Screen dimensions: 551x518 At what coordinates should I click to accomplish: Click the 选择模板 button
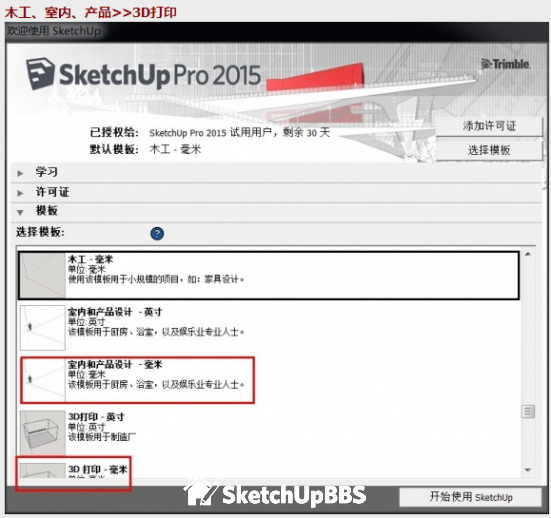point(489,150)
